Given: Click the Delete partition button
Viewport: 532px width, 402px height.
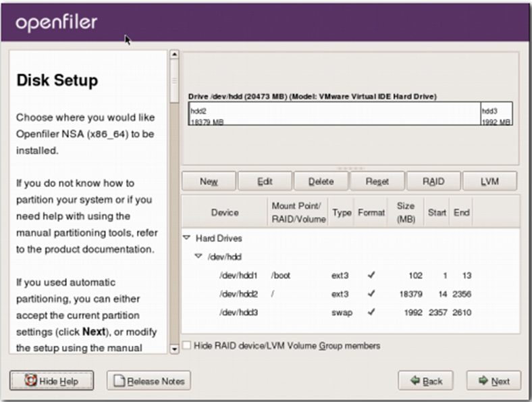Looking at the screenshot, I should (321, 181).
